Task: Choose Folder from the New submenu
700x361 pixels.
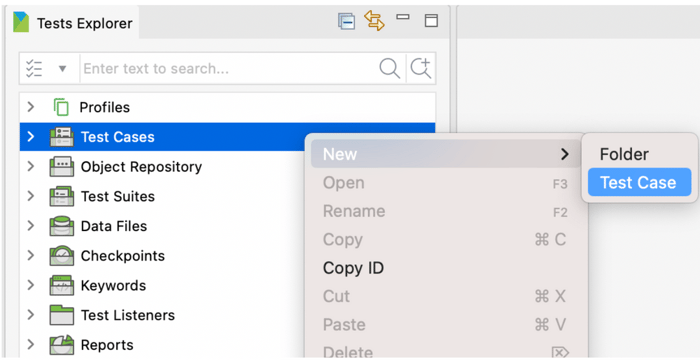Action: [639, 154]
